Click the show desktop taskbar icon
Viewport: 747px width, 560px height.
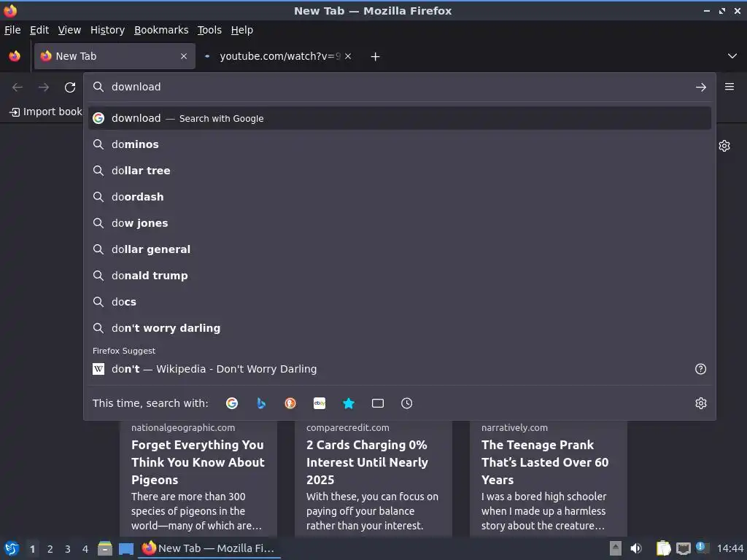click(126, 548)
